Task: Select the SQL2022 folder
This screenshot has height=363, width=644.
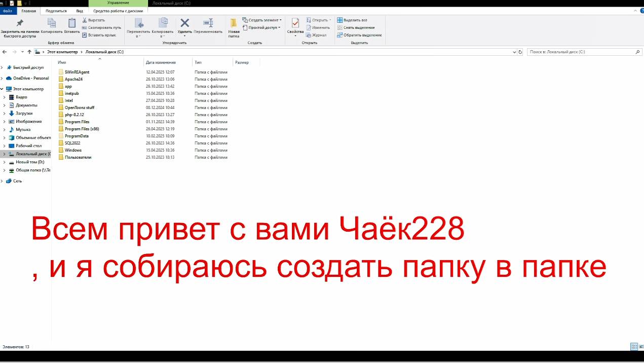Action: (72, 143)
